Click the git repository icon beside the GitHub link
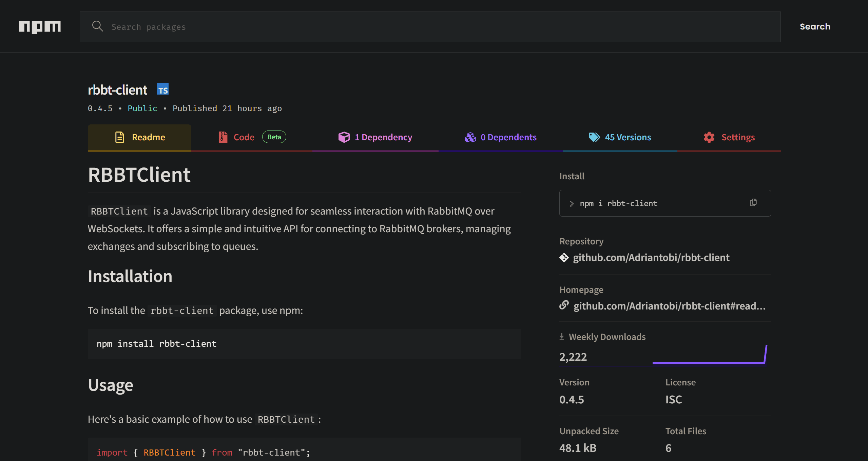This screenshot has width=868, height=461. (x=564, y=258)
